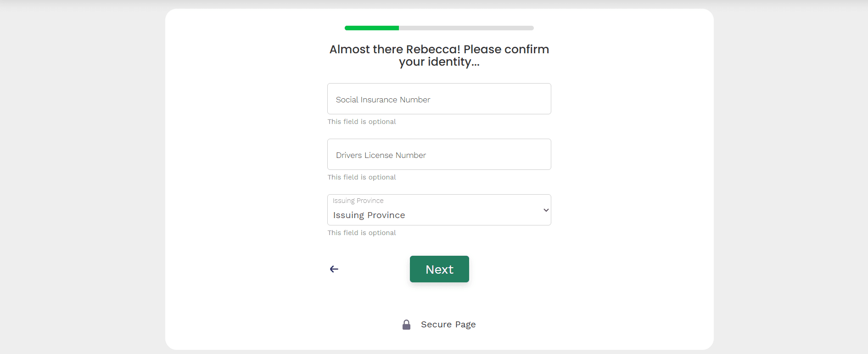This screenshot has height=354, width=868.
Task: Click the Secure Page label
Action: [x=448, y=324]
